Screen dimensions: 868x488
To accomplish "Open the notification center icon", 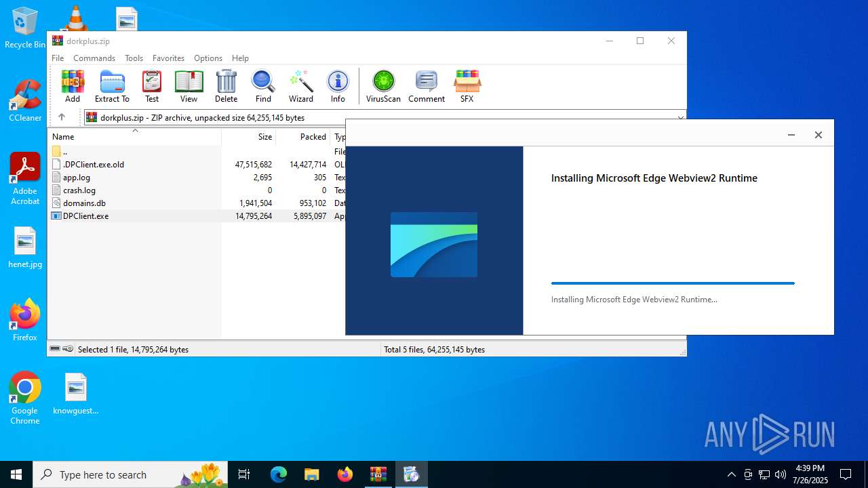I will 846,474.
